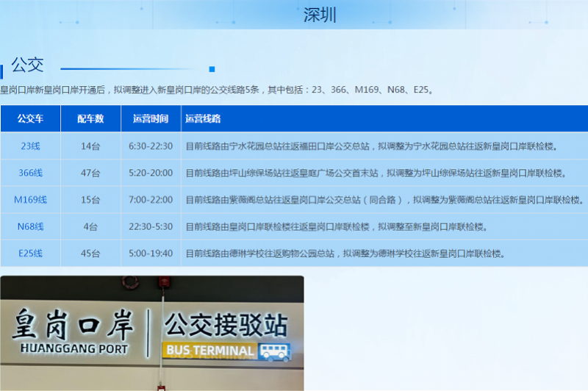Click the 15台 vehicle count cell
588x391 pixels.
coord(90,200)
